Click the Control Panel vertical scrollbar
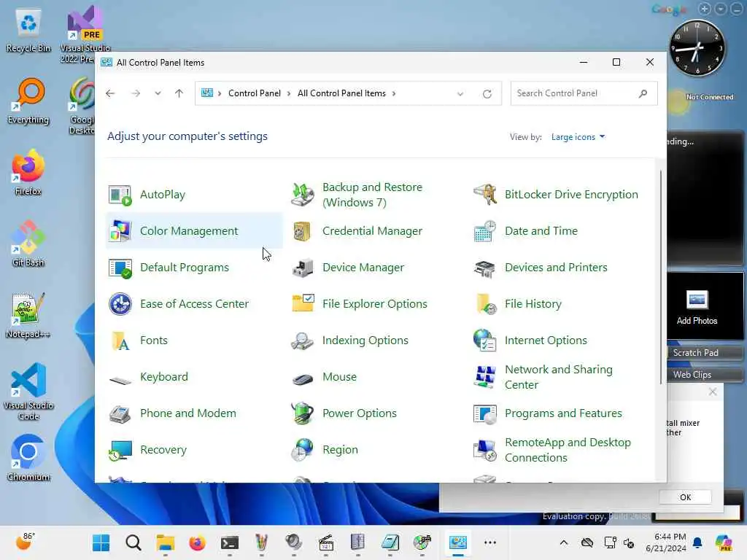The image size is (747, 560). 661,276
